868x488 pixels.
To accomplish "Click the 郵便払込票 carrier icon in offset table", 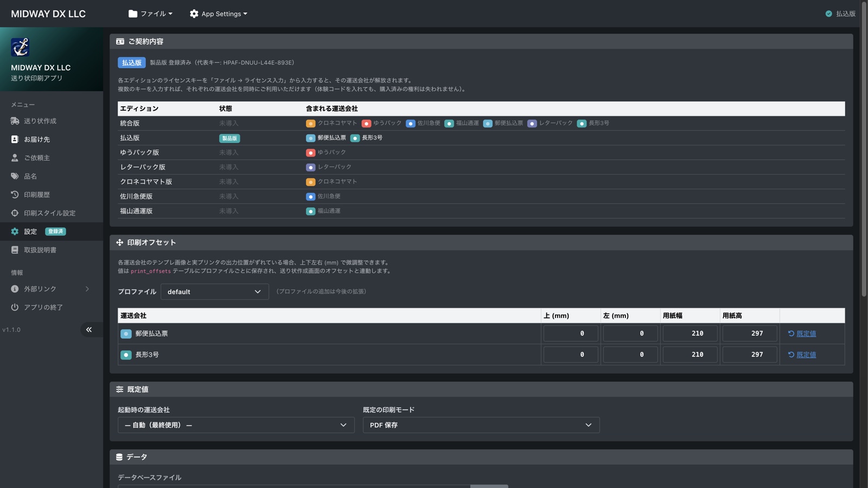I will point(126,334).
